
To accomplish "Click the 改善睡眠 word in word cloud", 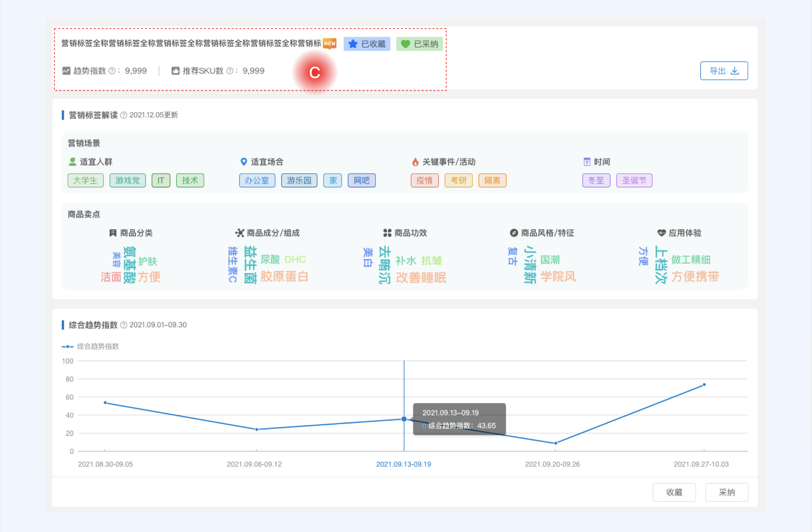I will click(x=421, y=277).
